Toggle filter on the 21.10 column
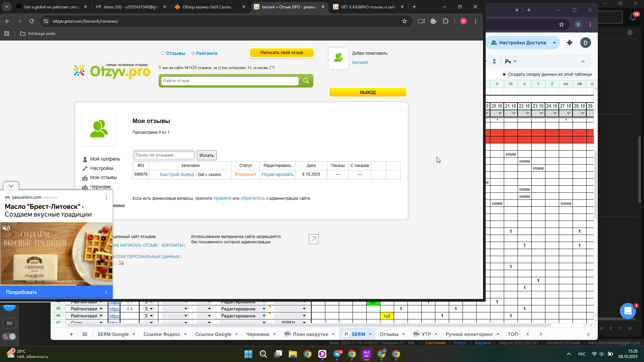This screenshot has height=362, width=644. (514, 114)
